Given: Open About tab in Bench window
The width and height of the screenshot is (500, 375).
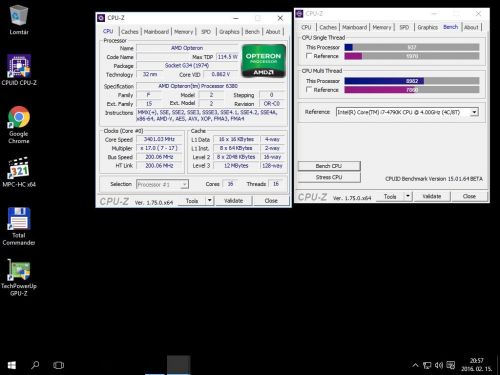Looking at the screenshot, I should [x=471, y=27].
